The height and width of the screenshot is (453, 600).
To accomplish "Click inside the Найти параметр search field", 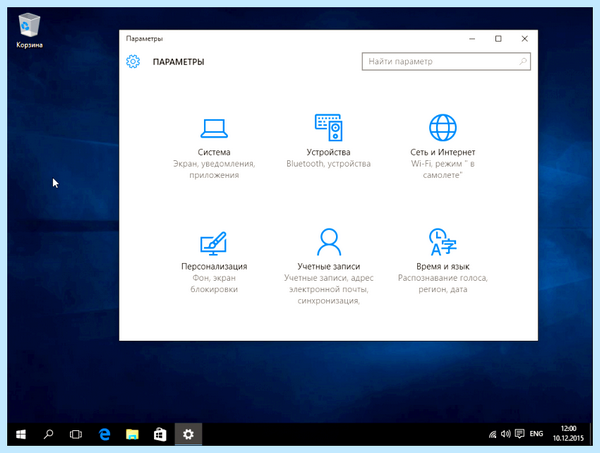I will pyautogui.click(x=446, y=62).
